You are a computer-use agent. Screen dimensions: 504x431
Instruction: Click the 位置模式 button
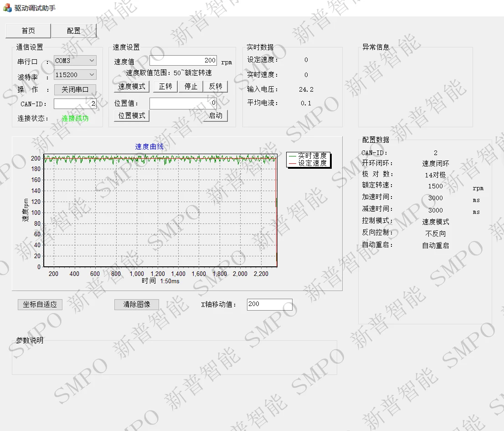tap(131, 116)
